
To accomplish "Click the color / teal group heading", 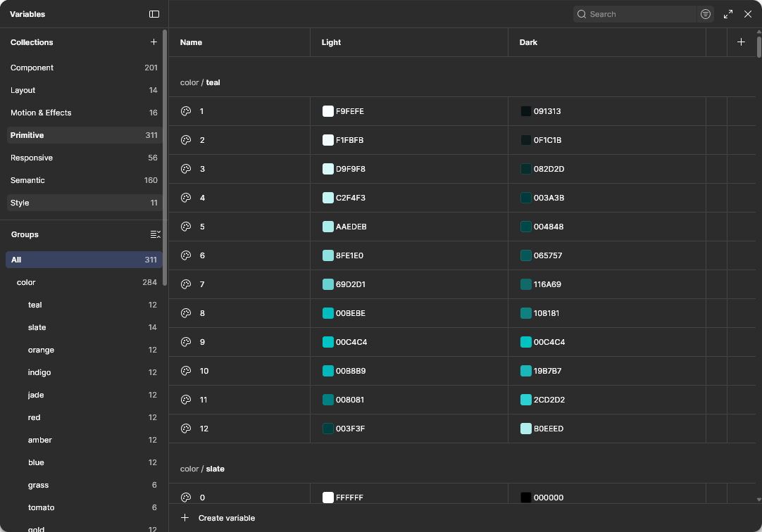I will [x=200, y=82].
